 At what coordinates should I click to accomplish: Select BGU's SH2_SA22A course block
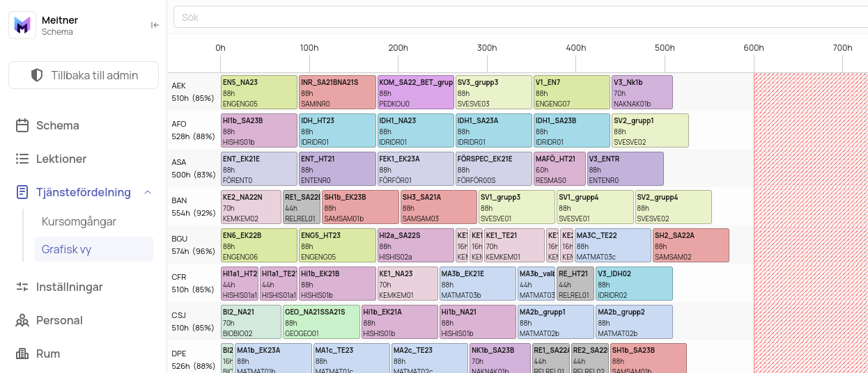[691, 246]
